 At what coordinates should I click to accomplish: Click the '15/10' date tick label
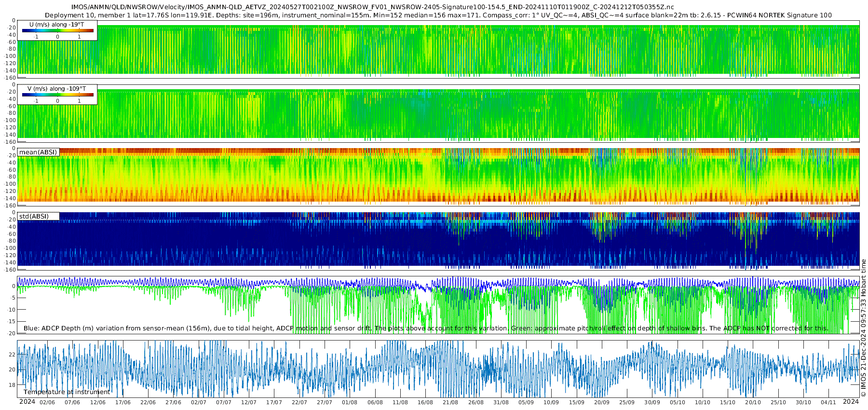click(x=728, y=402)
